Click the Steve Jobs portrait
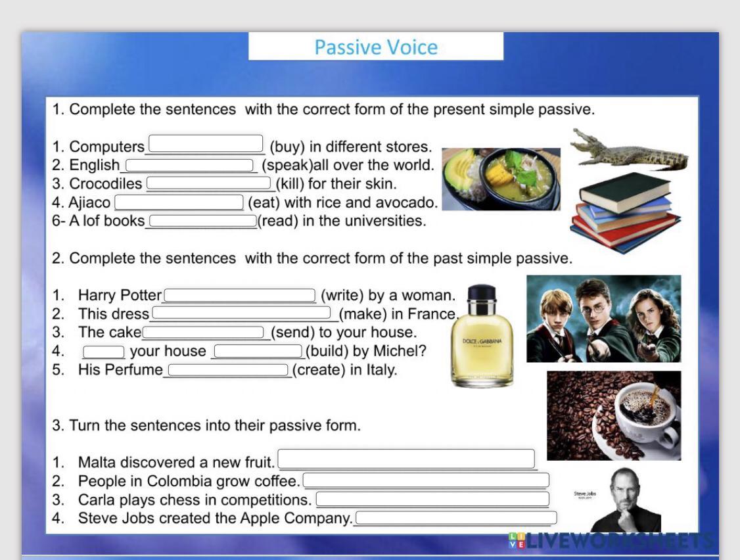Screen dimensions: 740x560 [626, 500]
